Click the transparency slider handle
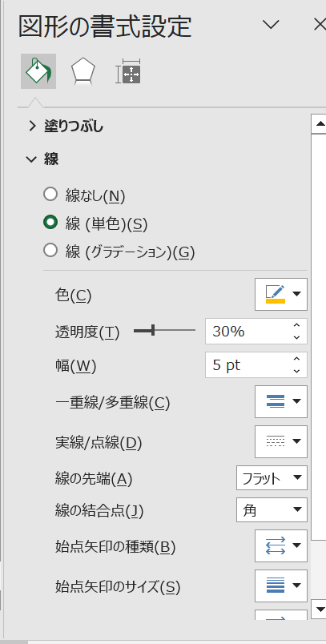326x644 pixels. click(x=153, y=330)
